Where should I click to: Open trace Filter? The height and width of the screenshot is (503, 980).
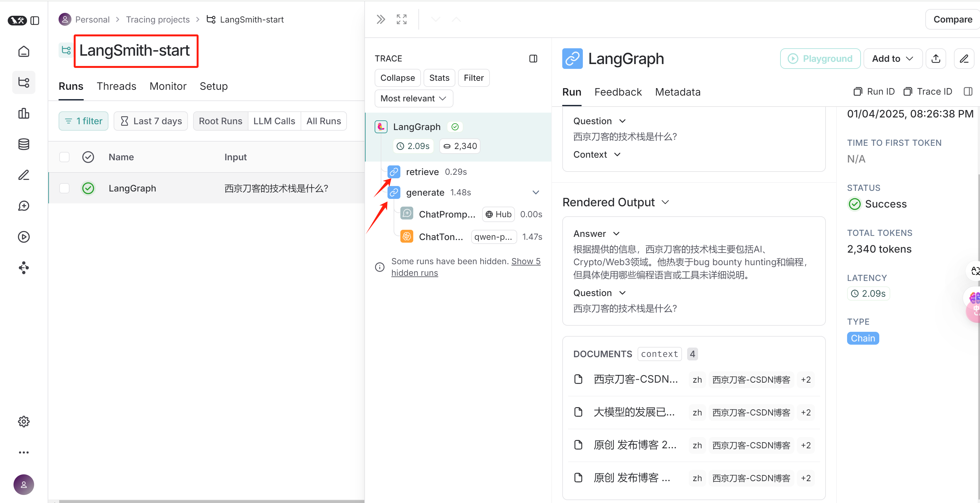(x=474, y=78)
